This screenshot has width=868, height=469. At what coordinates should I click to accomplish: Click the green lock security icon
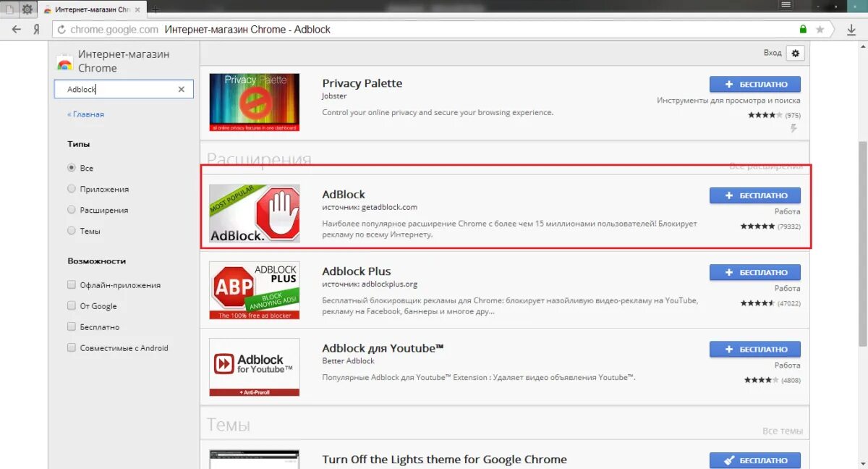pyautogui.click(x=803, y=30)
